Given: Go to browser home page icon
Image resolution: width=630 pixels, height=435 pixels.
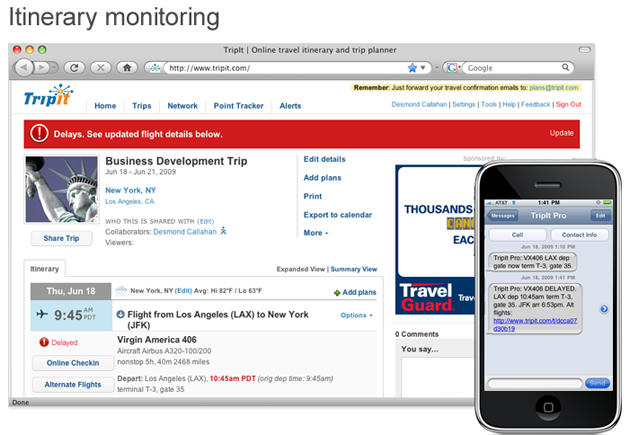Looking at the screenshot, I should click(127, 67).
